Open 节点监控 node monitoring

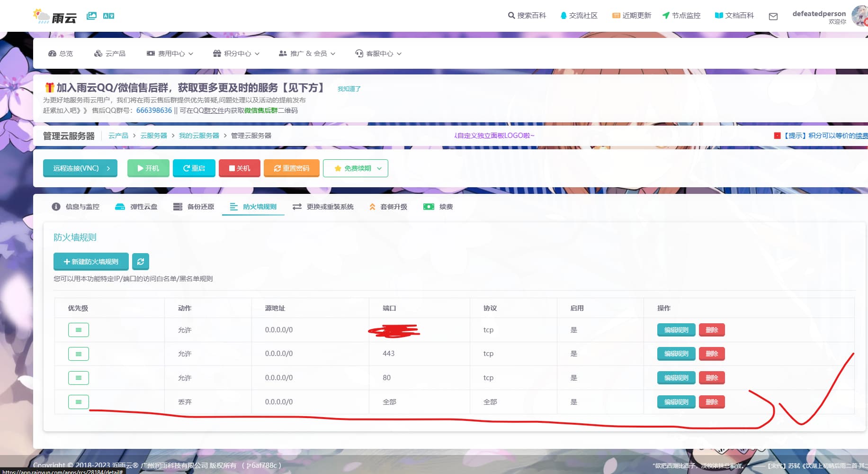pos(681,15)
